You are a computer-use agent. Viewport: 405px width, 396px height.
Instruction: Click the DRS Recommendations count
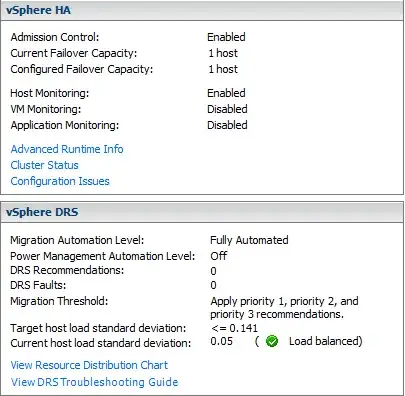coord(213,271)
